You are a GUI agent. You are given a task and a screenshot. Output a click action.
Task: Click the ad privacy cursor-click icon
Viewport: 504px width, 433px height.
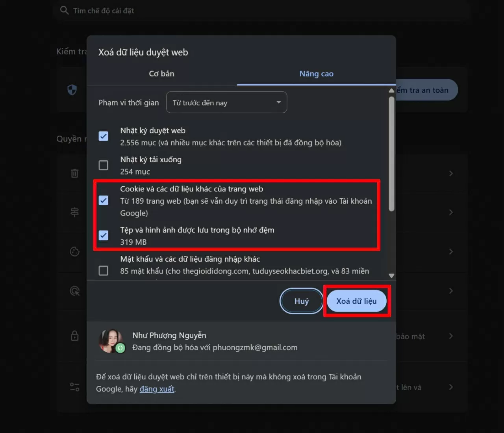[74, 291]
